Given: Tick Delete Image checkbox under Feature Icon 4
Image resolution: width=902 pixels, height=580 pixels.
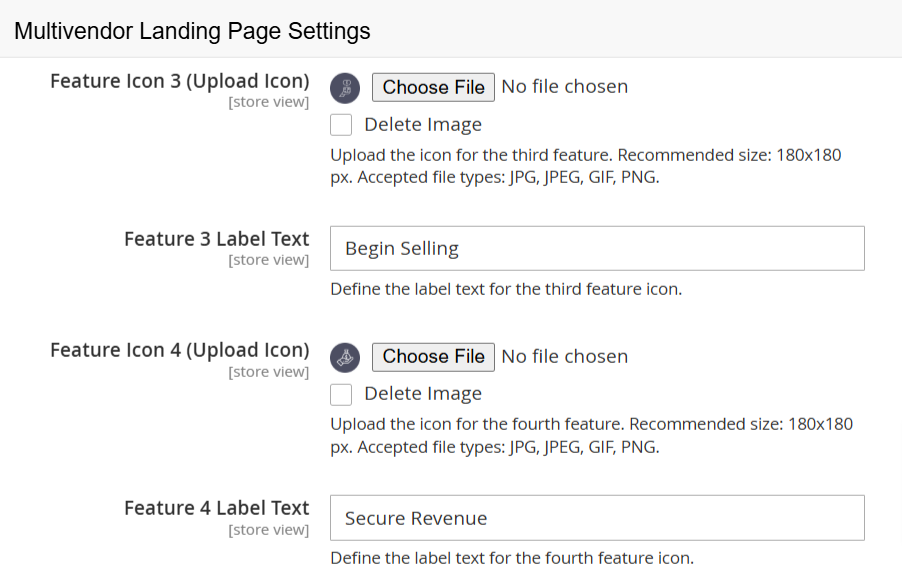Looking at the screenshot, I should point(341,395).
